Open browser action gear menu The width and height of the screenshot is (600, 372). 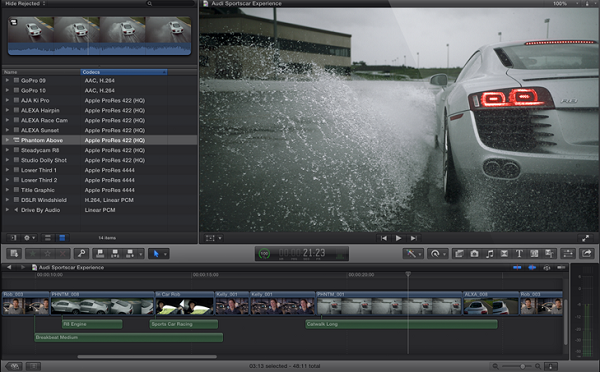click(29, 238)
